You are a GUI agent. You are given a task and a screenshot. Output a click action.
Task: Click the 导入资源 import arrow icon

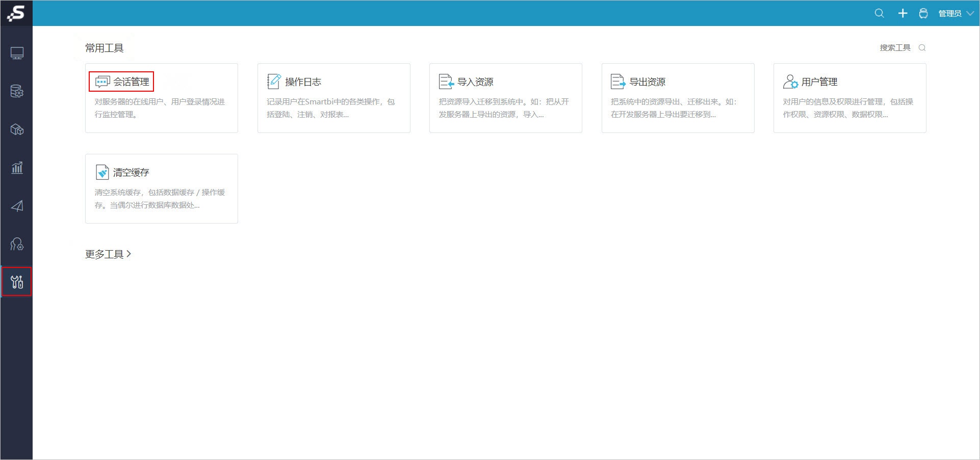coord(446,82)
